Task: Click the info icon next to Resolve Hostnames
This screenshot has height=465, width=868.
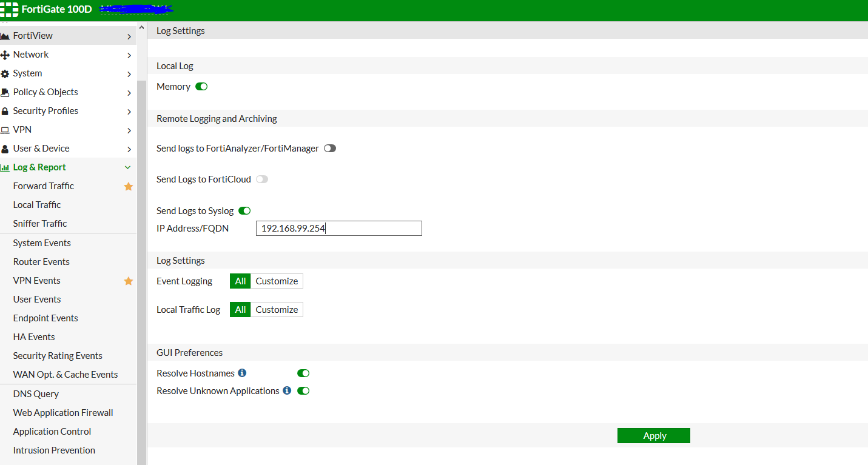Action: click(x=242, y=373)
